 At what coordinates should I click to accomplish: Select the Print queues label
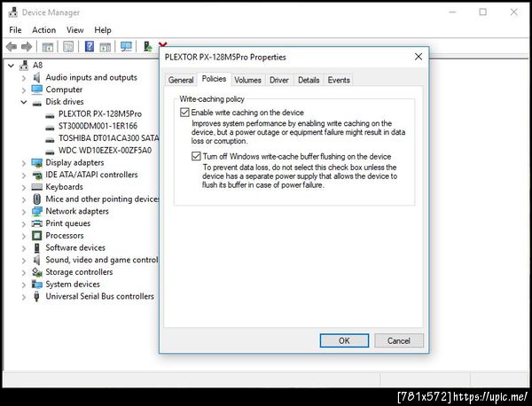[x=68, y=223]
